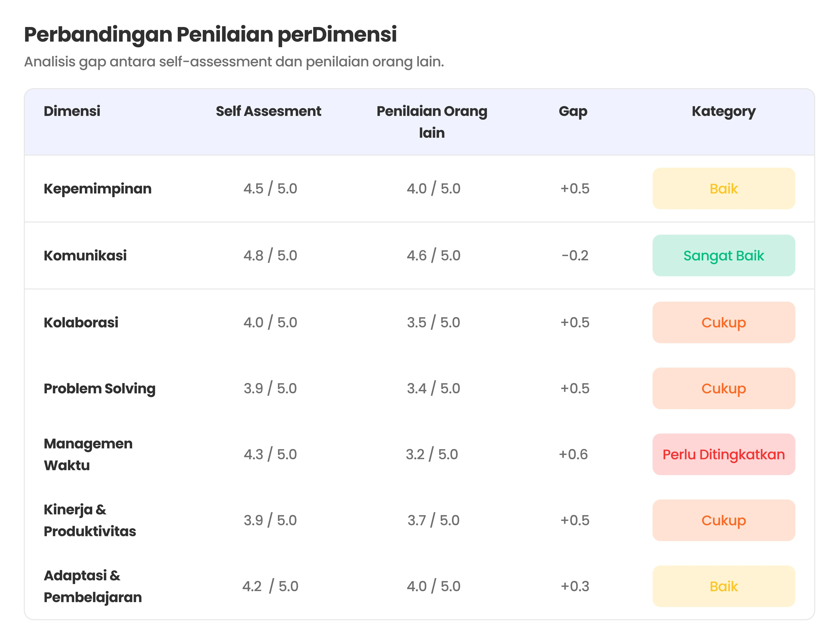Click the Self Assesment column header
Image resolution: width=839 pixels, height=644 pixels.
(x=268, y=111)
